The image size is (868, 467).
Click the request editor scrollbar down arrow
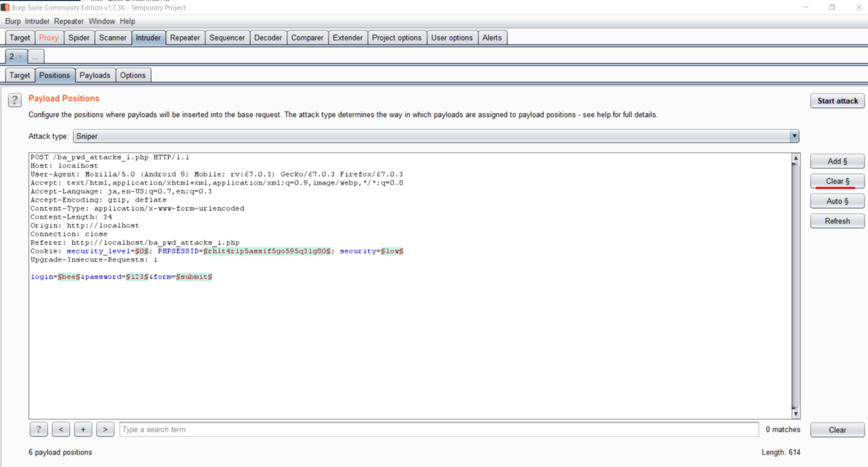tap(796, 414)
